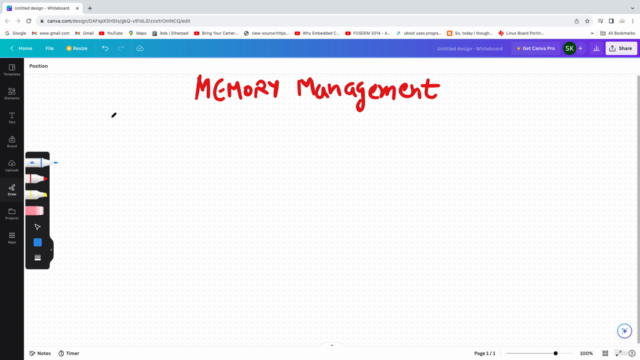This screenshot has width=640, height=360.
Task: Select the Untitled design - Whiteboard tab
Action: tap(42, 8)
